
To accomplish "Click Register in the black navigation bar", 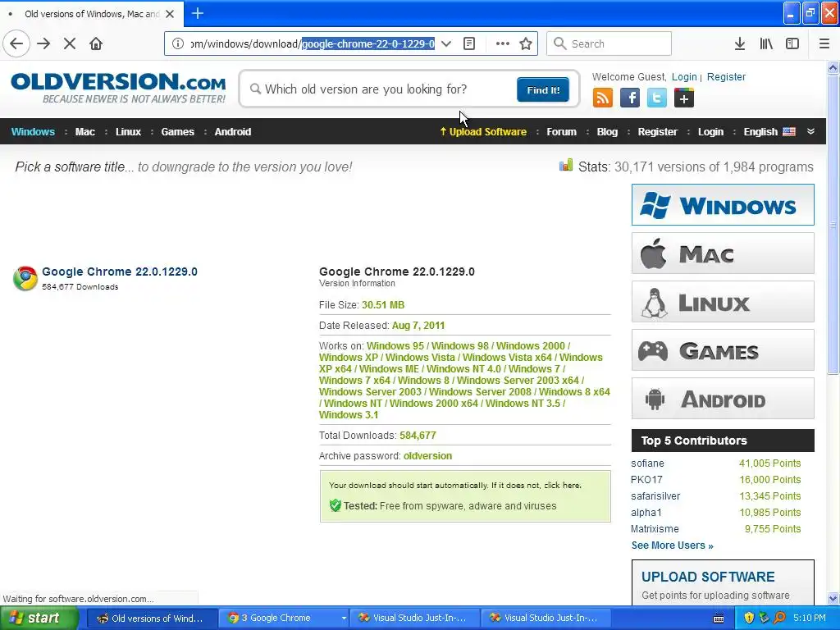I will point(657,132).
